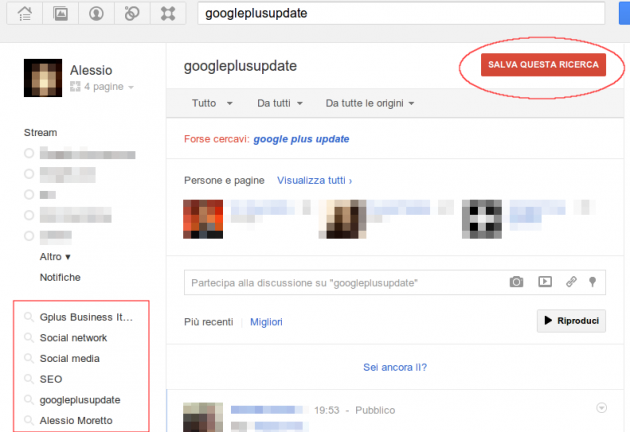Click the Riproduci play button
The width and height of the screenshot is (630, 432).
[571, 321]
